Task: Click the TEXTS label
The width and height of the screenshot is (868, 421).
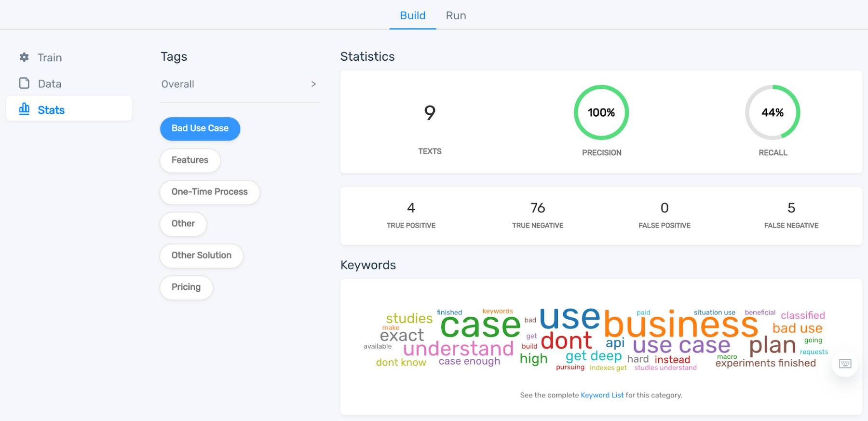Action: 430,151
